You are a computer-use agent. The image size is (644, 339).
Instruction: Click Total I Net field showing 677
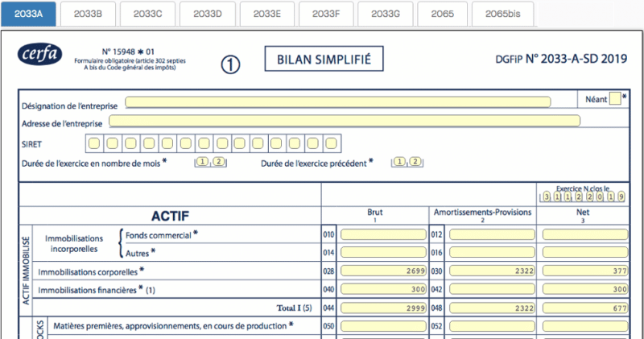click(585, 308)
